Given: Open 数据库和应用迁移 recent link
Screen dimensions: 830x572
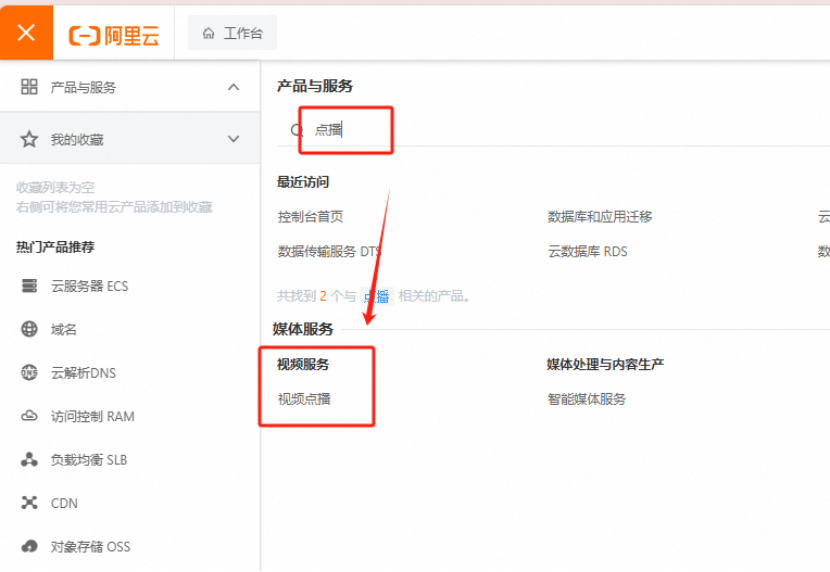Looking at the screenshot, I should coord(600,216).
